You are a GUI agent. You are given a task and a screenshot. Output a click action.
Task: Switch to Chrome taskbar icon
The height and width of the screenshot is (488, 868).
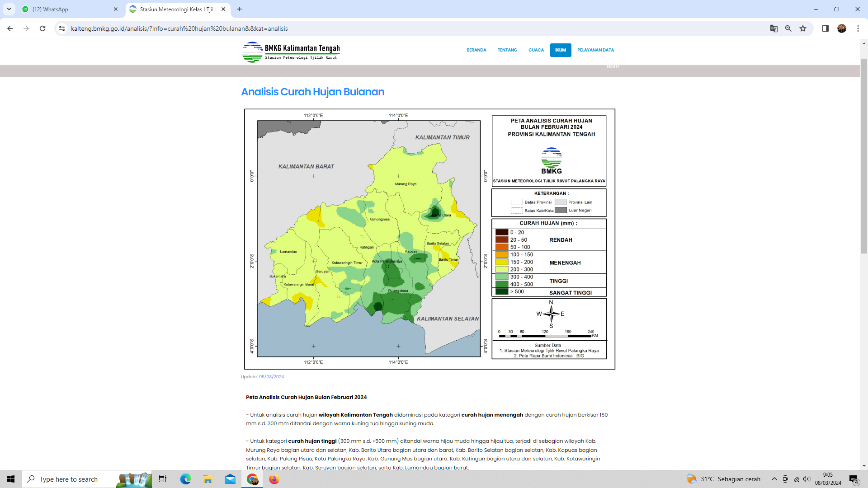tap(252, 479)
